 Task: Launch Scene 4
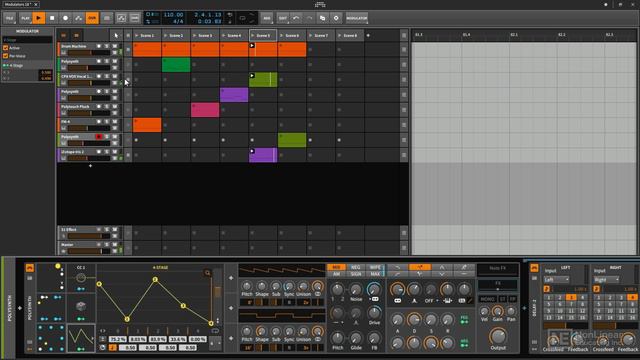tap(223, 36)
